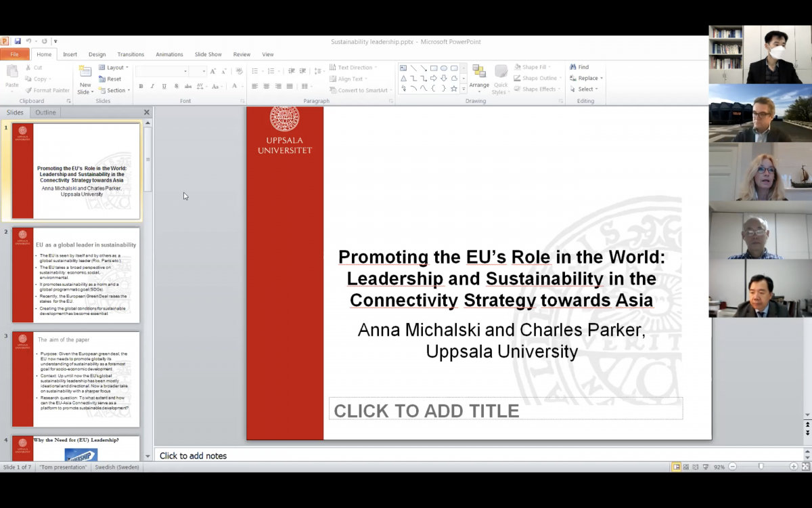Switch to the Outline tab

(45, 112)
